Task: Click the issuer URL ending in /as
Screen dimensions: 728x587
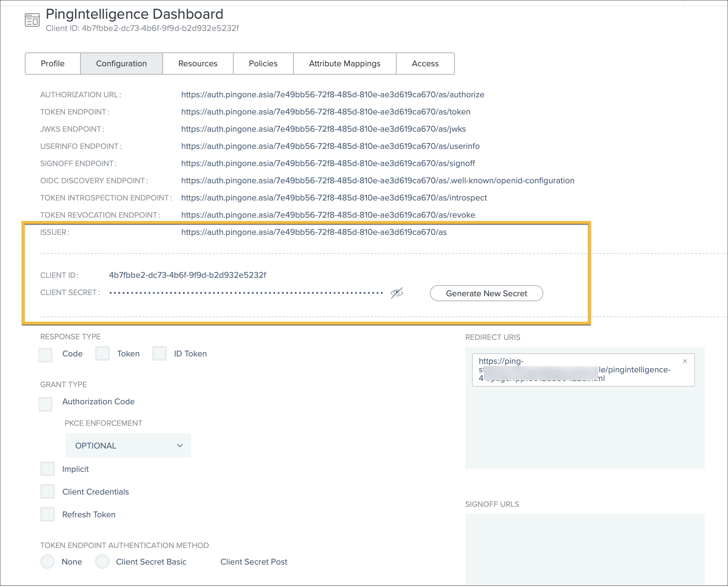Action: [314, 232]
